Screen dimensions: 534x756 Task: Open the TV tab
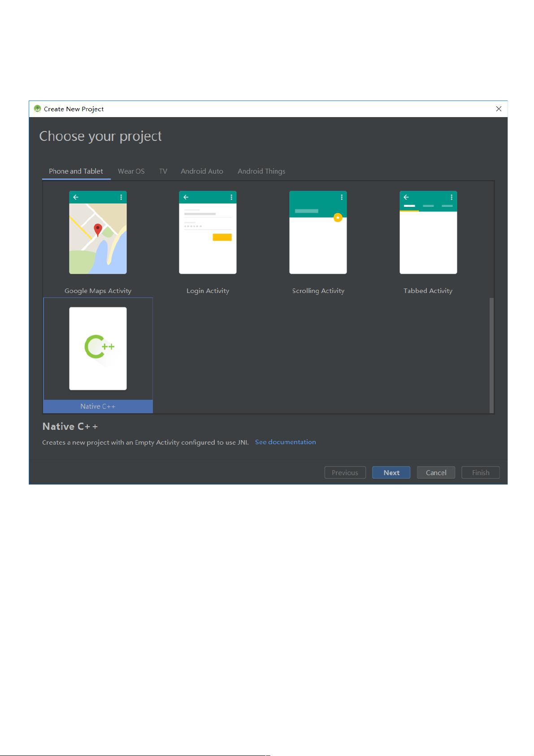pos(163,171)
